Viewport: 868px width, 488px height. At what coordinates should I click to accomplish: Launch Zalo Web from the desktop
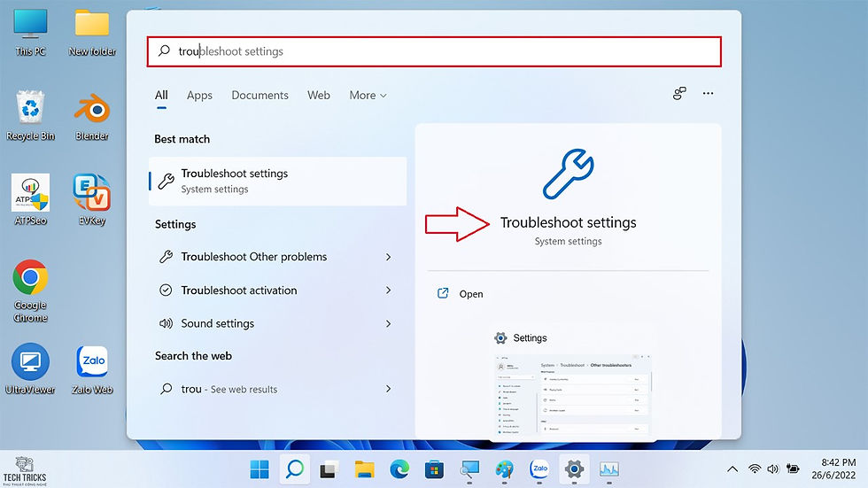[x=92, y=369]
